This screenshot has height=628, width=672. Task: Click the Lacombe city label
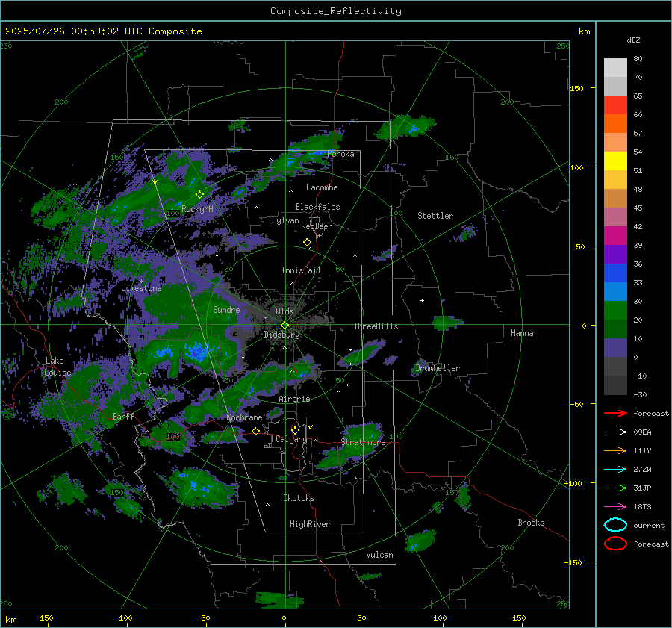click(322, 187)
